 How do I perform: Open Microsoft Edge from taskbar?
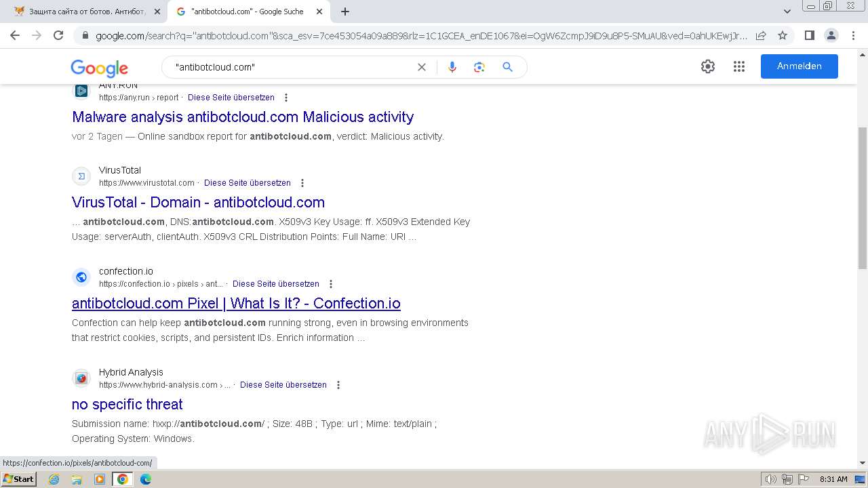coord(146,479)
